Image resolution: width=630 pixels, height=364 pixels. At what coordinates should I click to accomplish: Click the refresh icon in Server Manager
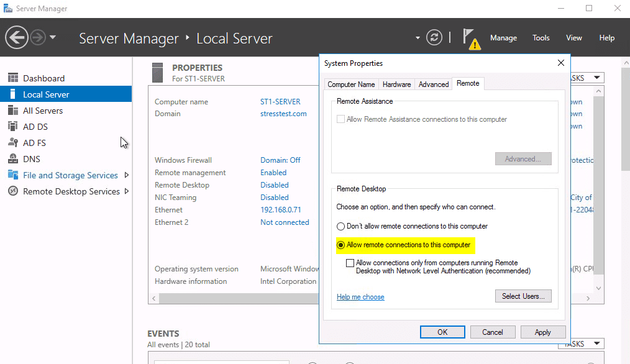tap(434, 37)
